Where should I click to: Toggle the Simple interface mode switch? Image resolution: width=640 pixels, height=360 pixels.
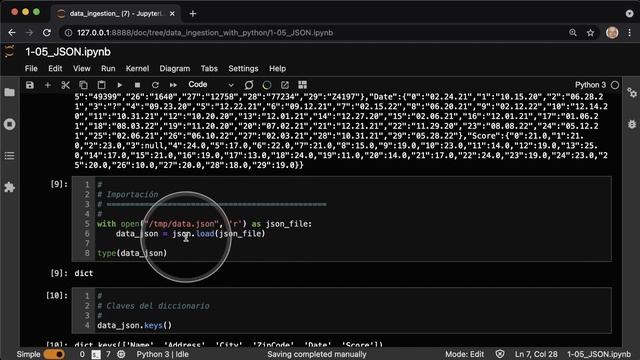[x=54, y=354]
